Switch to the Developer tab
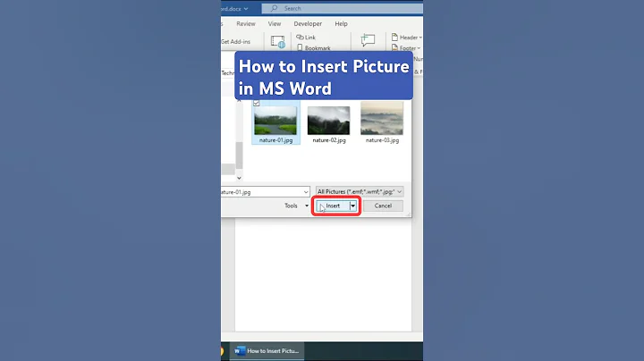Image resolution: width=644 pixels, height=361 pixels. (x=308, y=24)
